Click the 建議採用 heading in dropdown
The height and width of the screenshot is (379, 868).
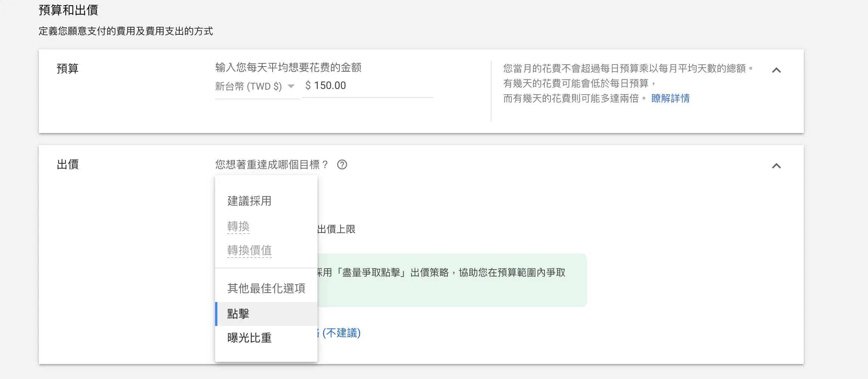coord(249,201)
